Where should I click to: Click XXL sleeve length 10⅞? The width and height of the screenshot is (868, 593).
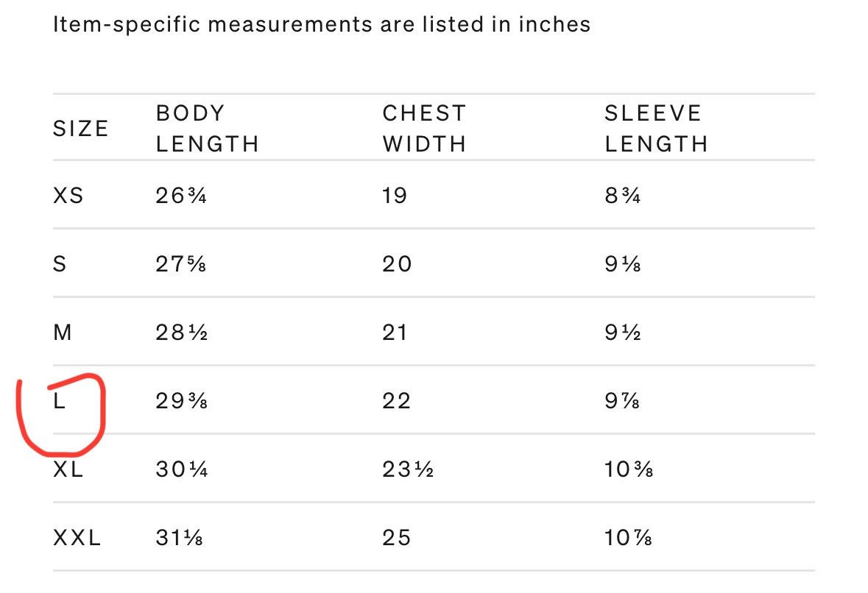coord(628,538)
